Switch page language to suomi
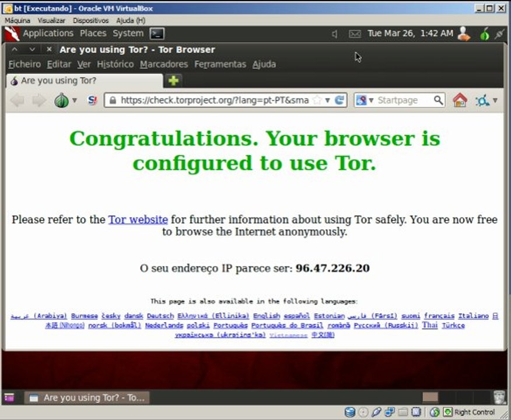The width and height of the screenshot is (511, 420). pos(411,316)
